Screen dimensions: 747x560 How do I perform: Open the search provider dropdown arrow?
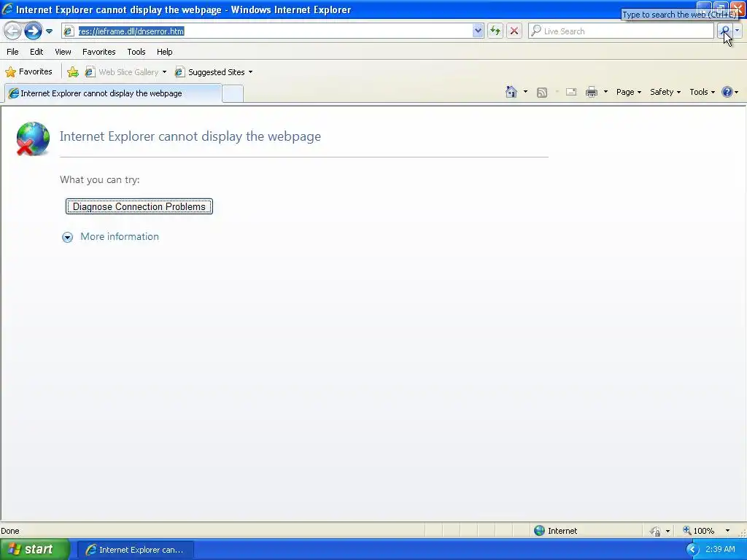coord(738,31)
